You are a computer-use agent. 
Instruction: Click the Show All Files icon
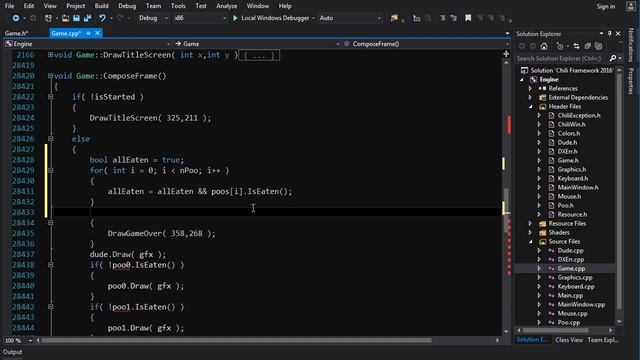tap(598, 46)
